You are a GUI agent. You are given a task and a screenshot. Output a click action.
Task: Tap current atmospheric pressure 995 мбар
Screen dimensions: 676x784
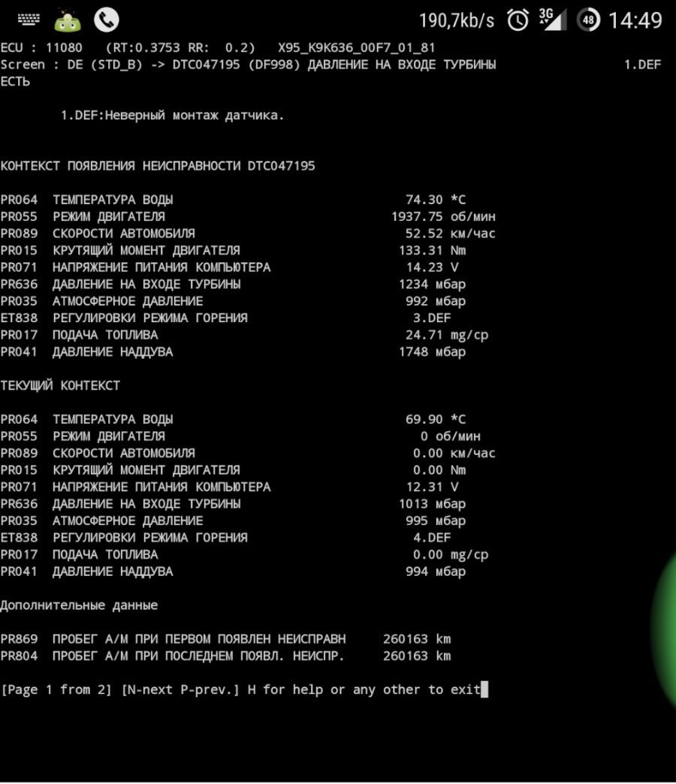436,521
